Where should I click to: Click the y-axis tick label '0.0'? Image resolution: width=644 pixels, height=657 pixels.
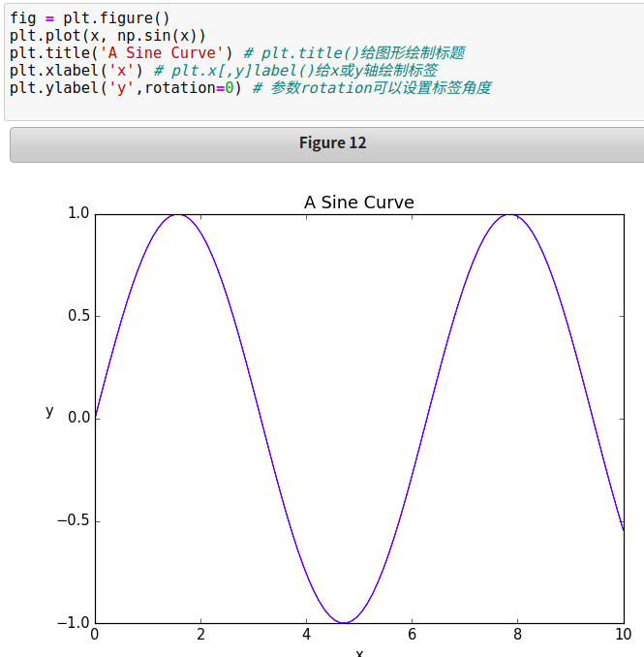click(x=78, y=418)
